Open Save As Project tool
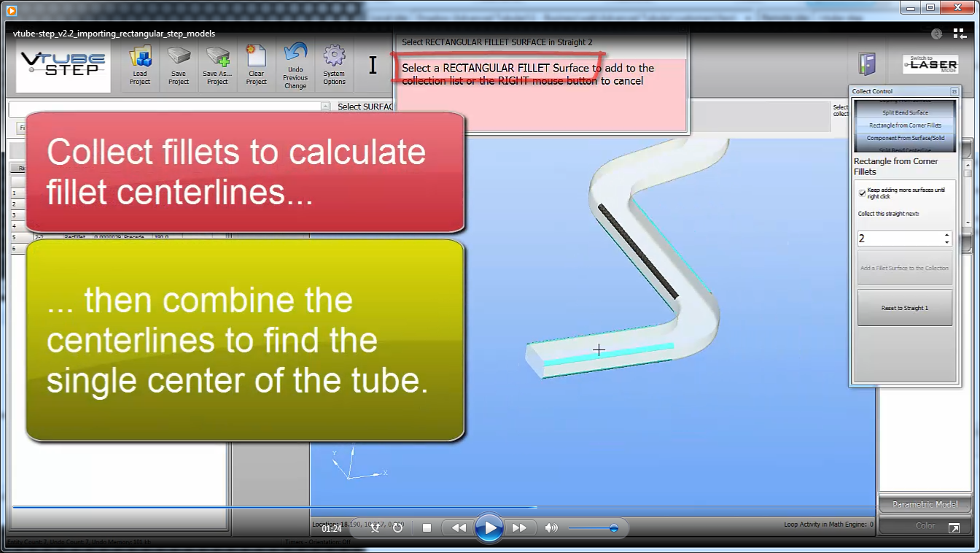Screen dimensions: 980x553 click(x=217, y=65)
